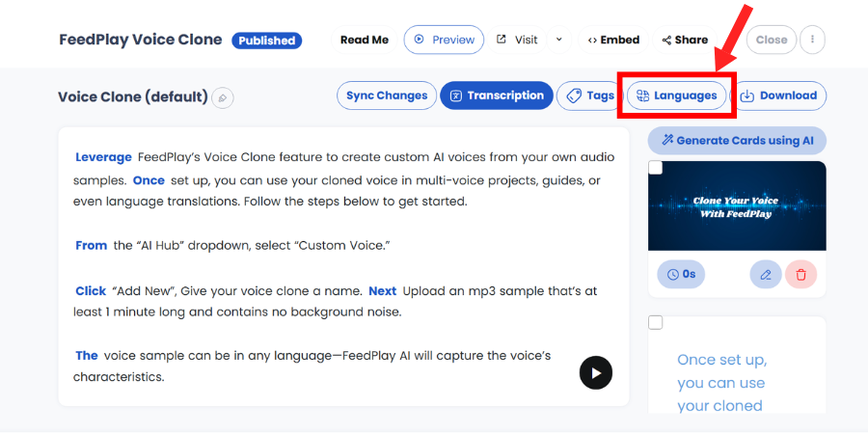The height and width of the screenshot is (434, 868).
Task: Switch to the Transcription tab
Action: (x=497, y=95)
